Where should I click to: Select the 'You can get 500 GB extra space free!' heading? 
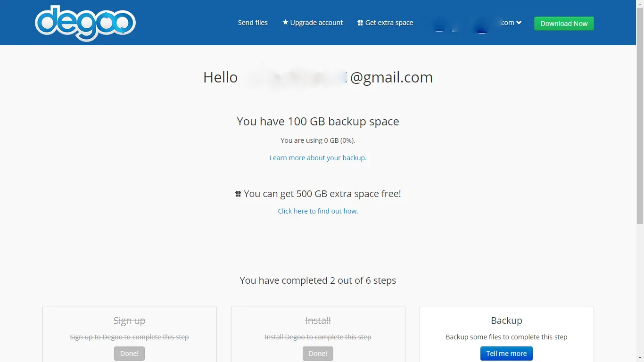point(322,194)
